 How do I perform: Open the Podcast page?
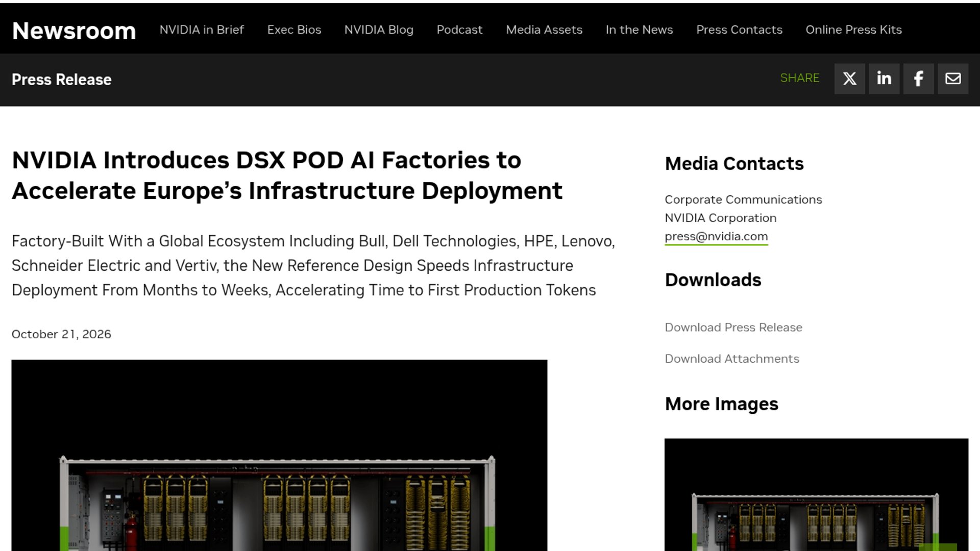click(x=459, y=30)
